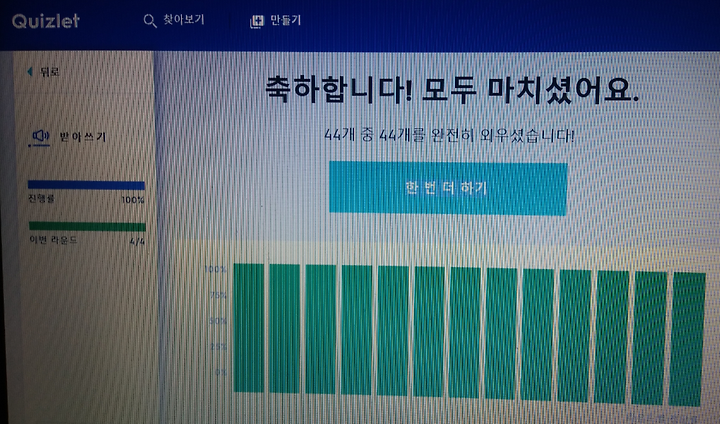The image size is (720, 424).
Task: Click the 44개 중 44개를 완전히 외우셨습니다! text
Action: (x=449, y=135)
